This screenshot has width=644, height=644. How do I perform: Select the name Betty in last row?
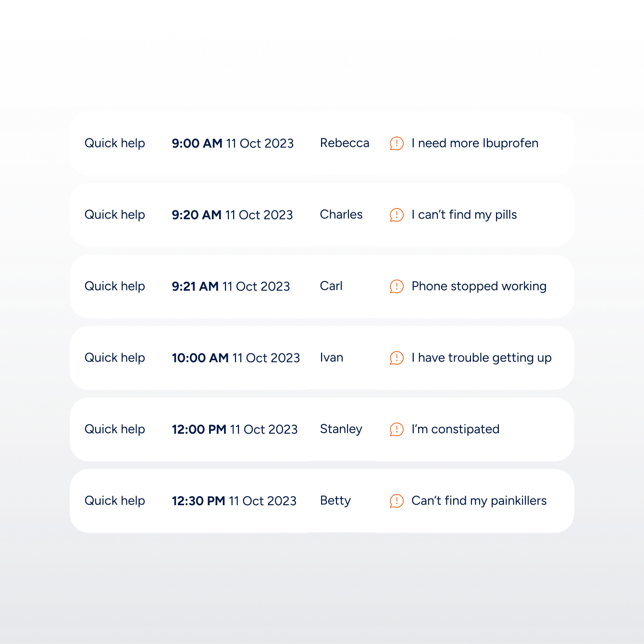335,501
